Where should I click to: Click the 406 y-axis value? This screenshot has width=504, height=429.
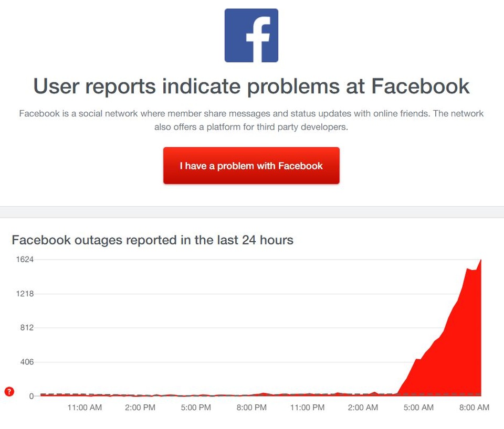[x=27, y=362]
